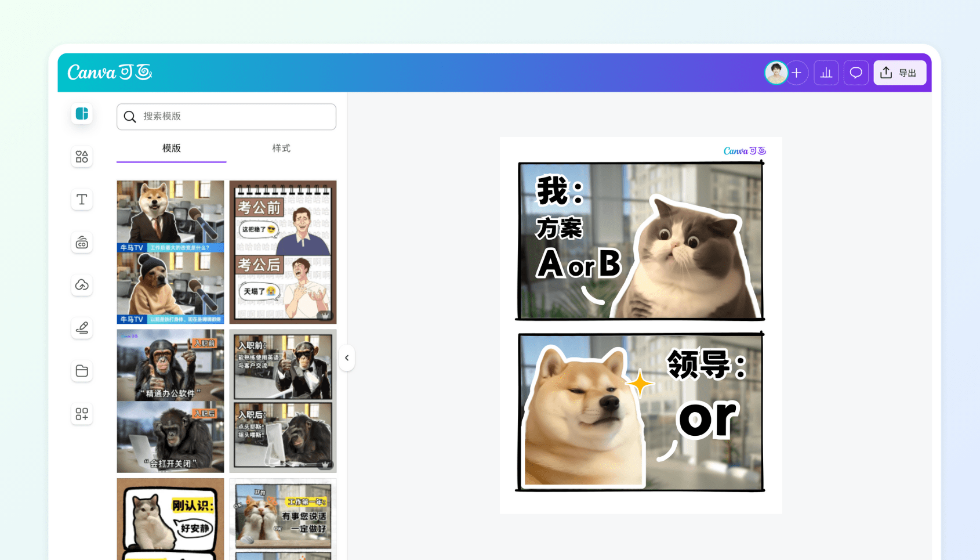Open comments via the speech bubble icon
980x560 pixels.
point(856,73)
